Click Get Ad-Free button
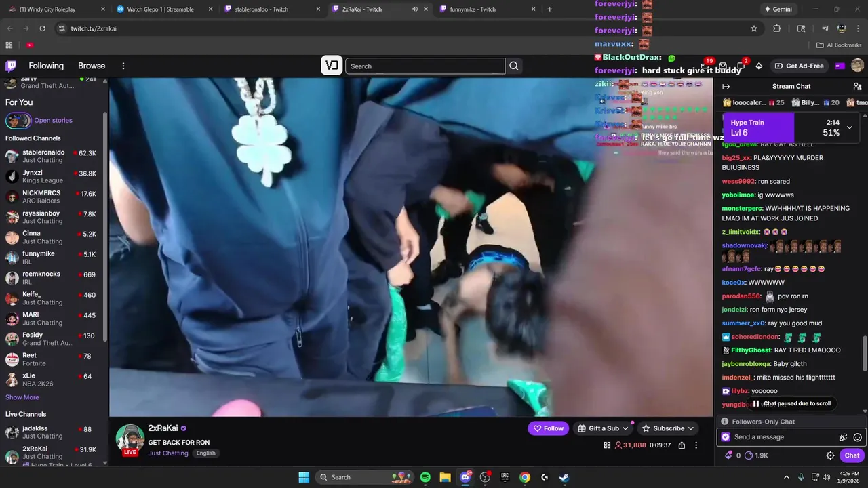The image size is (868, 488). [x=800, y=66]
